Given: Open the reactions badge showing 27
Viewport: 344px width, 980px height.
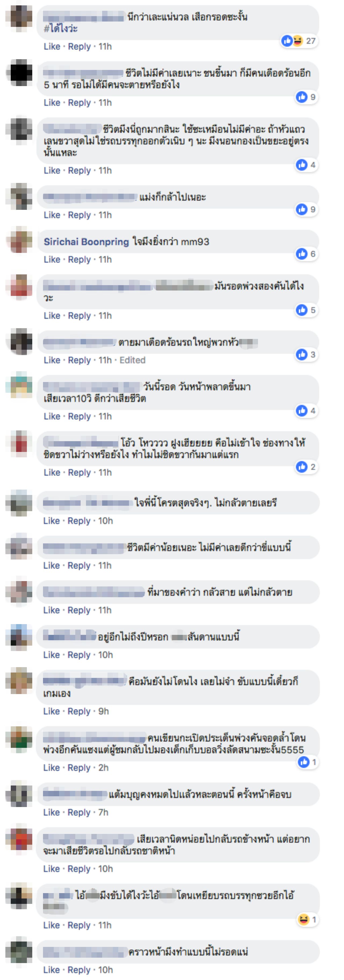Looking at the screenshot, I should 299,41.
